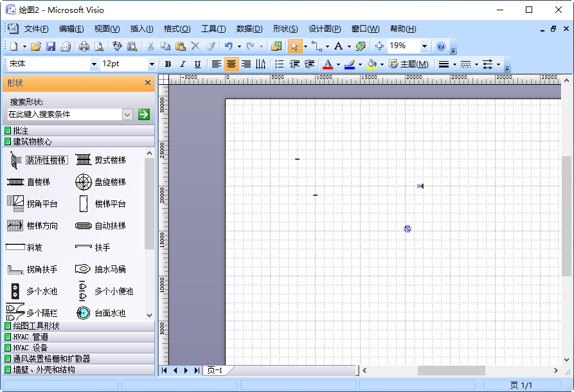This screenshot has width=574, height=392.
Task: Click the Copy icon
Action: 165,46
